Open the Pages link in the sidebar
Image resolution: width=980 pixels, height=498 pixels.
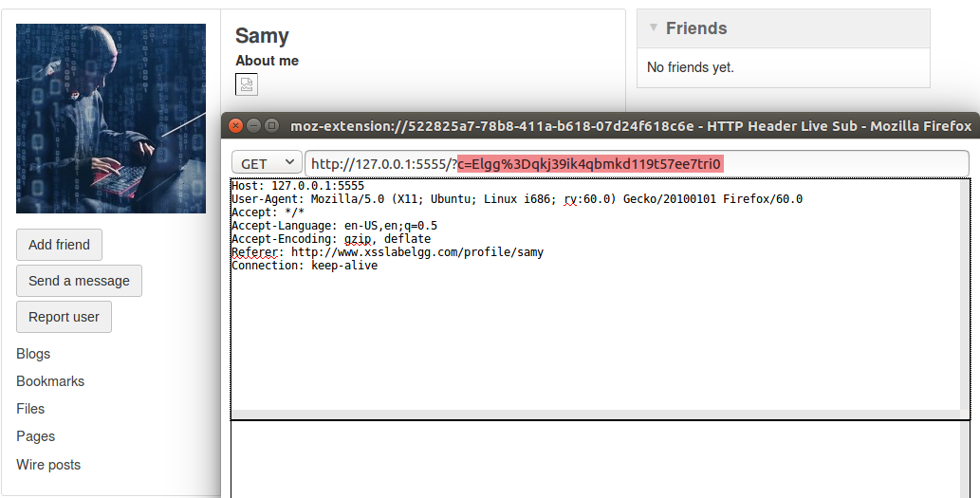36,436
